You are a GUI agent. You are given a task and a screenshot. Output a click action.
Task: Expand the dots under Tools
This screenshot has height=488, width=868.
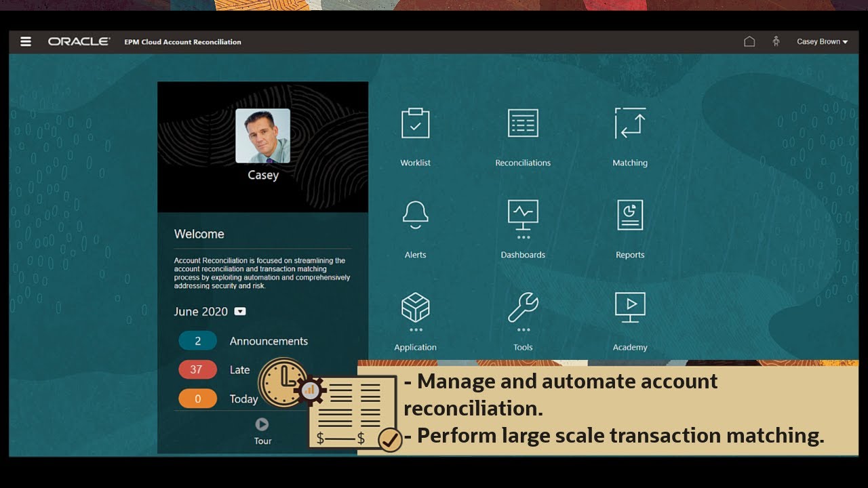523,330
